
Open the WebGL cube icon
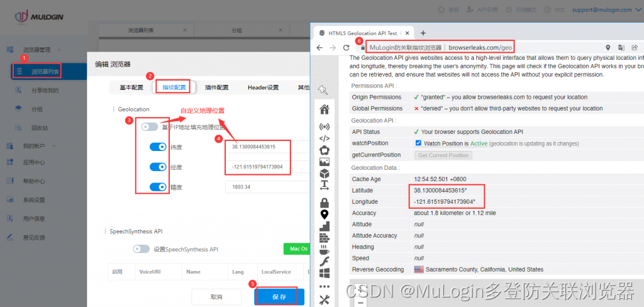tap(324, 174)
